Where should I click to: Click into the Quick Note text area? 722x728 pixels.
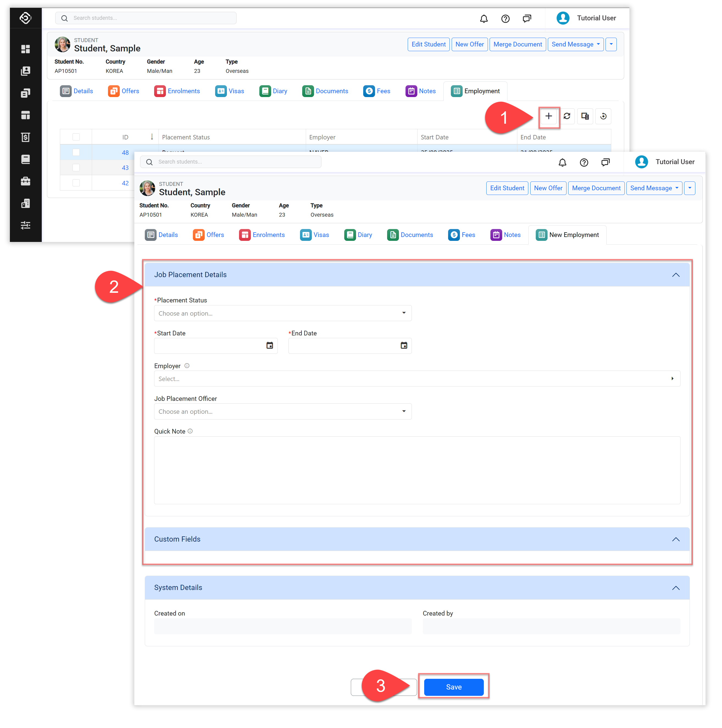(417, 470)
